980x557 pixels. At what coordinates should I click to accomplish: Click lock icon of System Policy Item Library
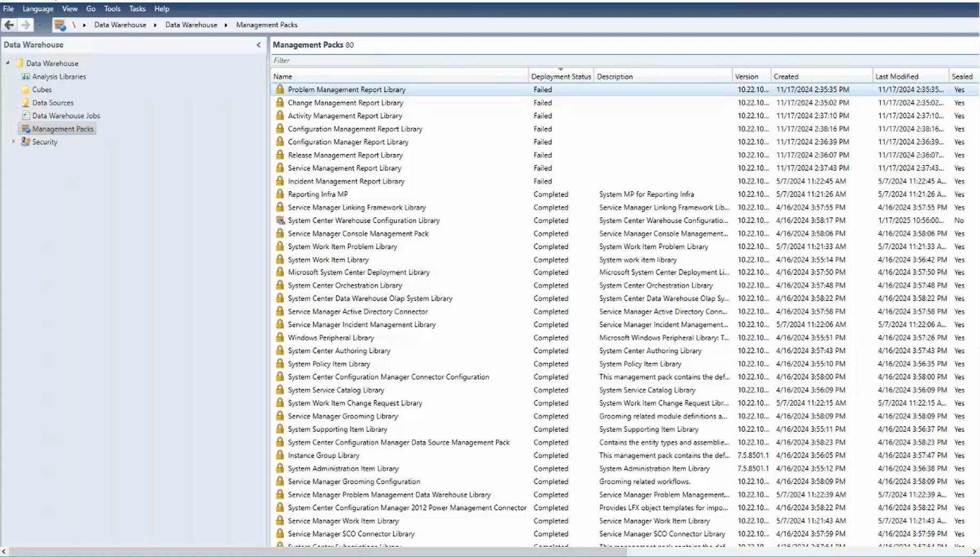point(280,363)
